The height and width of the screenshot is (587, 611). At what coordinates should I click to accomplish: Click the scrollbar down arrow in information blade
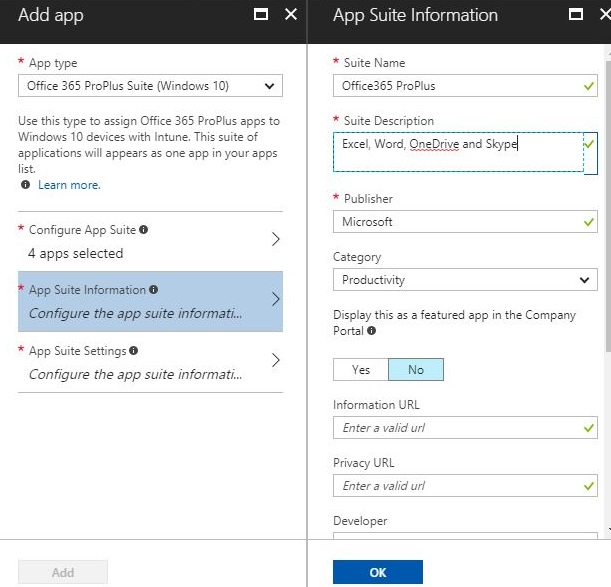coord(608,530)
